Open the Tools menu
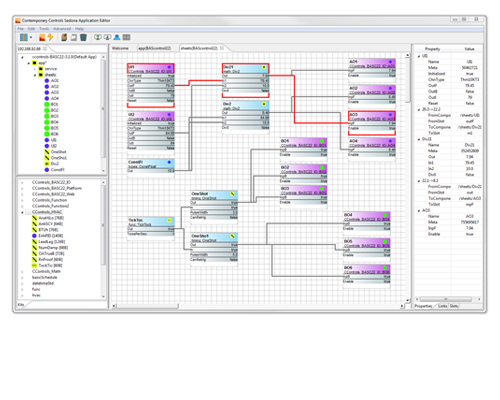Viewport: 500px width, 400px height. click(44, 29)
